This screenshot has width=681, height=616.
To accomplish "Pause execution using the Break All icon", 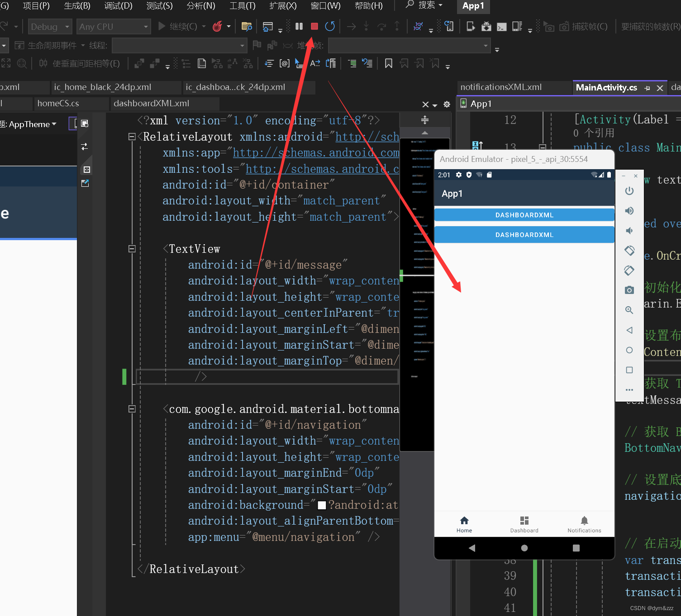I will [x=299, y=26].
